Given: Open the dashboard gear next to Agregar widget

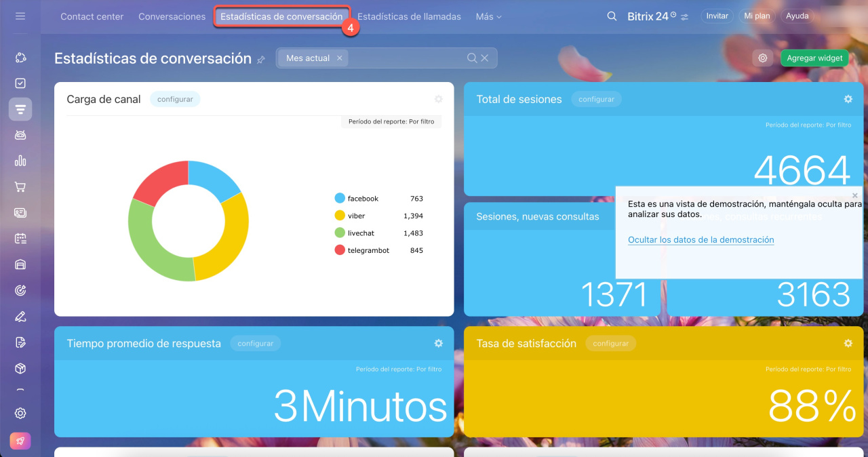Looking at the screenshot, I should [763, 58].
